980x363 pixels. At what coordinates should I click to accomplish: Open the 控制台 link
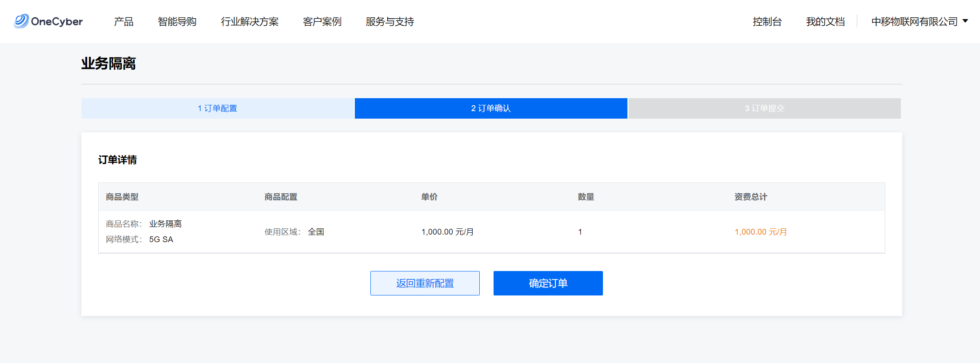pos(767,22)
